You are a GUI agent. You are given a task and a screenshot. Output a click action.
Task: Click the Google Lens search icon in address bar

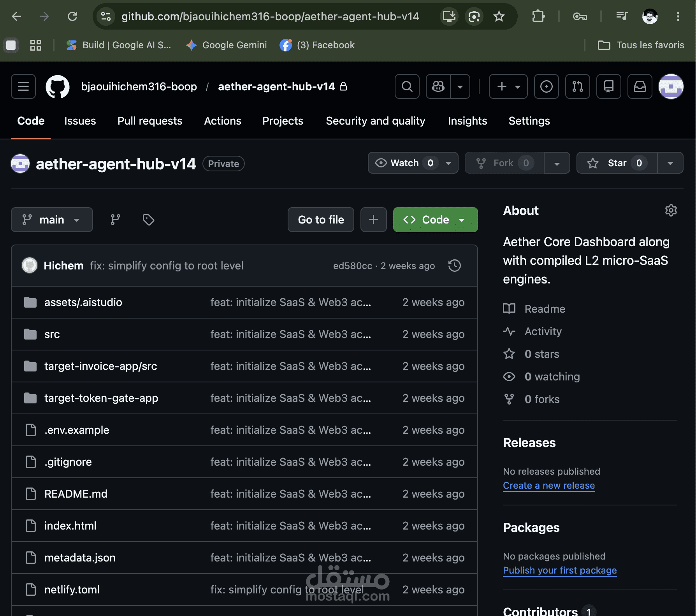(474, 16)
